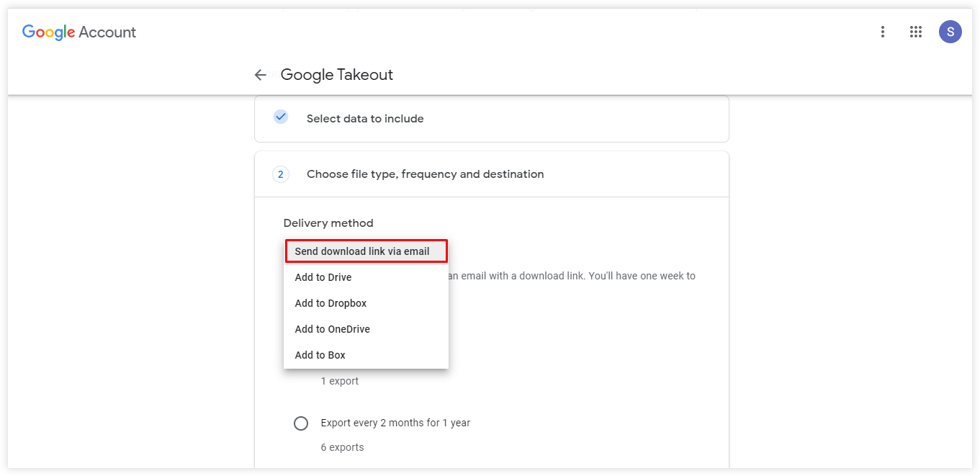Screen dimensions: 980x476
Task: Click the 1 export text
Action: (340, 381)
